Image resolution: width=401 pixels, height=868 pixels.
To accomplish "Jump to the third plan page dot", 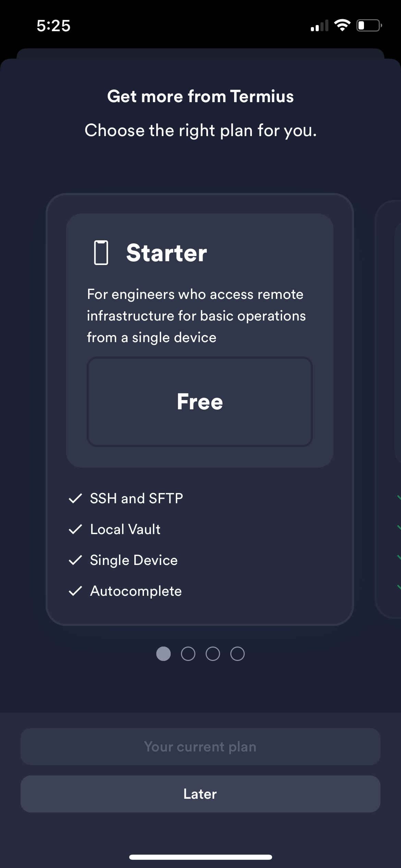I will [x=213, y=654].
